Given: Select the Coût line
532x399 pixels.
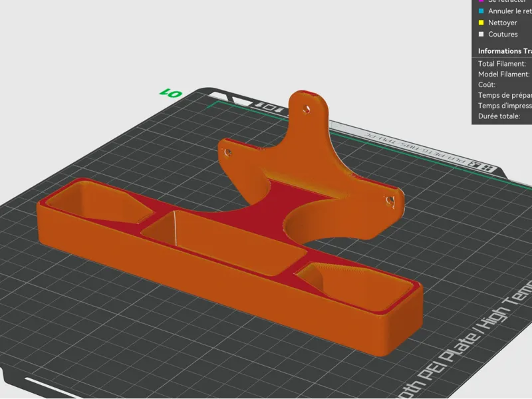Looking at the screenshot, I should click(x=487, y=85).
